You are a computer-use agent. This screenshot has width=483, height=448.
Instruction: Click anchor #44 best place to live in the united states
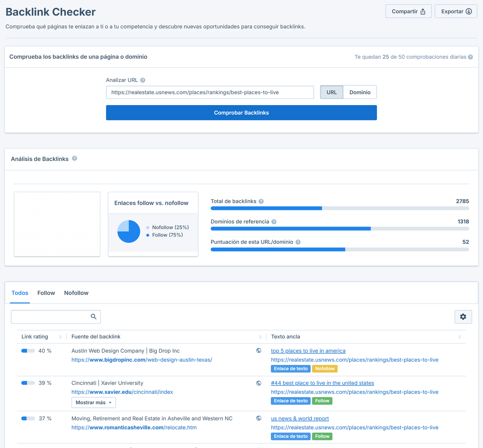point(322,383)
